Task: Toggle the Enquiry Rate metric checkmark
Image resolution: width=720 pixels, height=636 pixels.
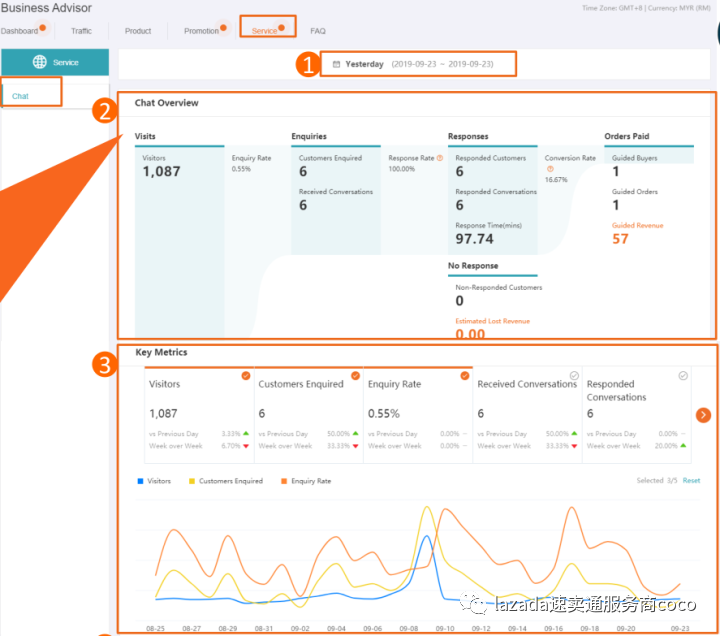Action: point(465,376)
